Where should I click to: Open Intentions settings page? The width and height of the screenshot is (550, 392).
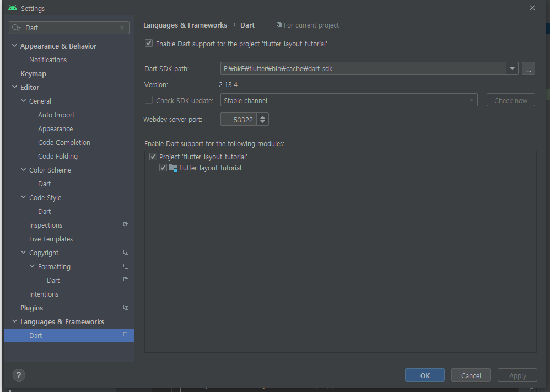coord(44,294)
